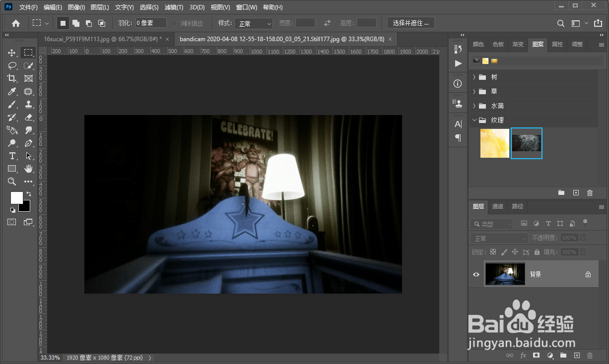609x364 pixels.
Task: Click the Feather value input field
Action: click(151, 23)
